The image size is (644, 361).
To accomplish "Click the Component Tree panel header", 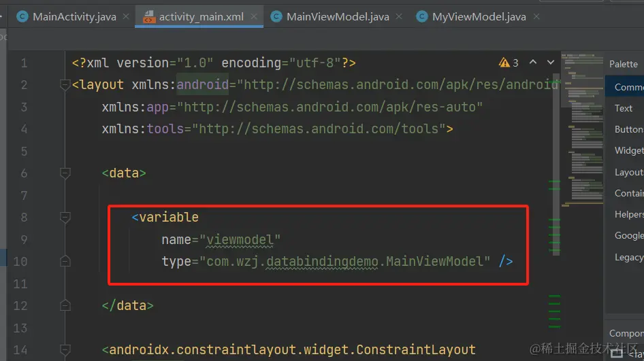I will tap(625, 333).
